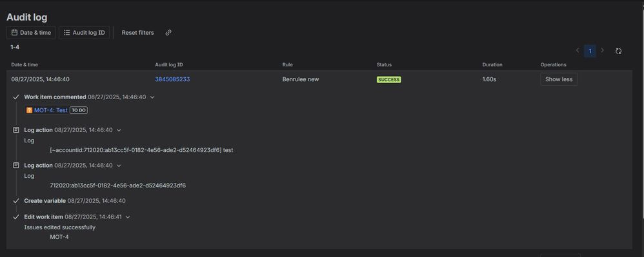Click the row timestamp 08/27/2025, 14:46:40
Viewport: 644px width, 257px height.
click(x=40, y=79)
